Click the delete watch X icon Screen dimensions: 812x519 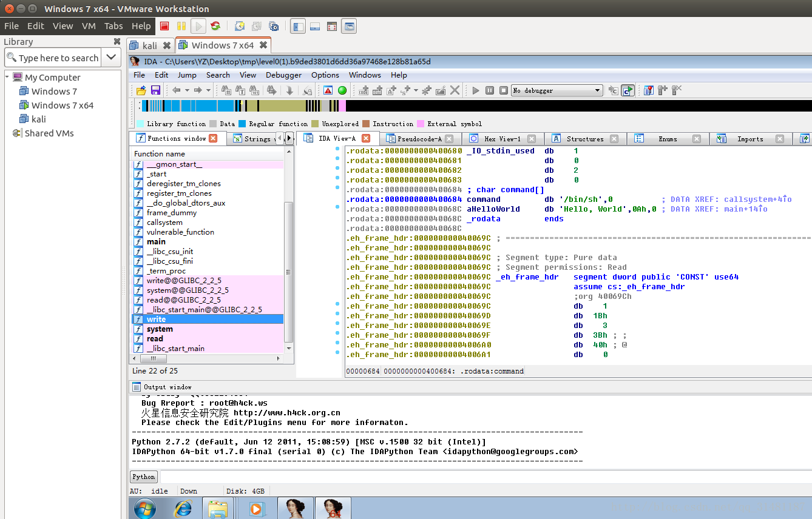(x=676, y=90)
